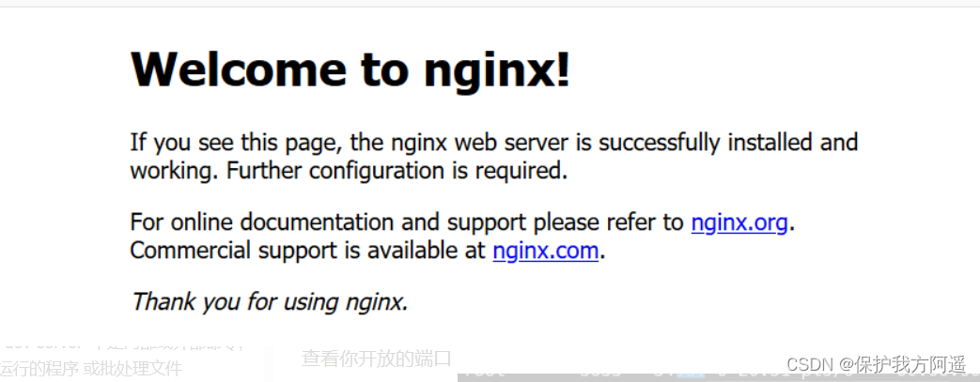Screen dimensions: 980x382
Task: Click the gray terminal strip at bottom
Action: point(719,376)
